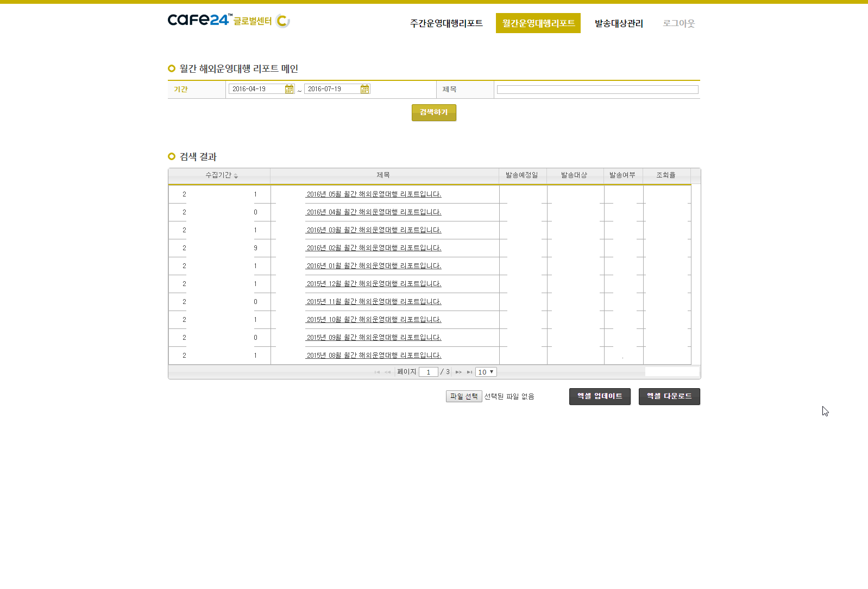Go to first page of results
Viewport: 868px width, 589px height.
(377, 372)
